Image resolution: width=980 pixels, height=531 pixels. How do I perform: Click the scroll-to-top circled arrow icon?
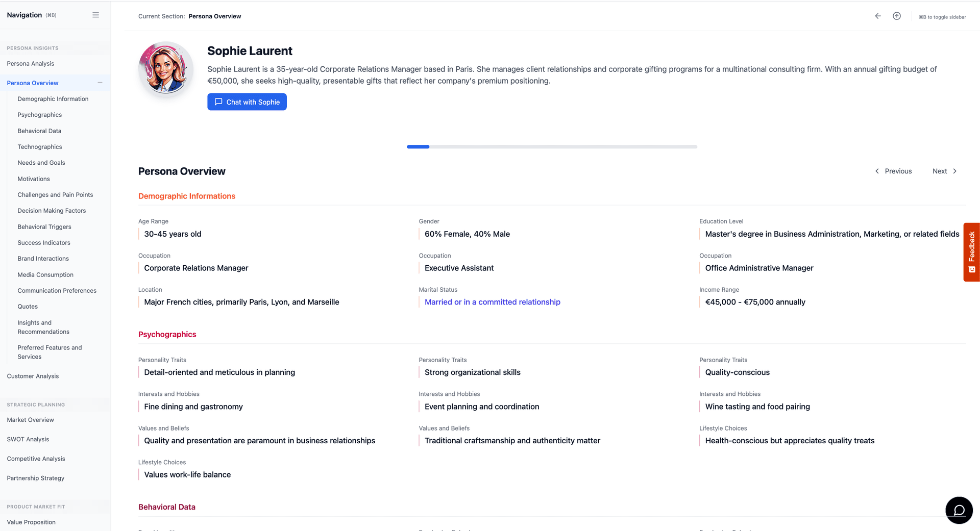pos(896,16)
